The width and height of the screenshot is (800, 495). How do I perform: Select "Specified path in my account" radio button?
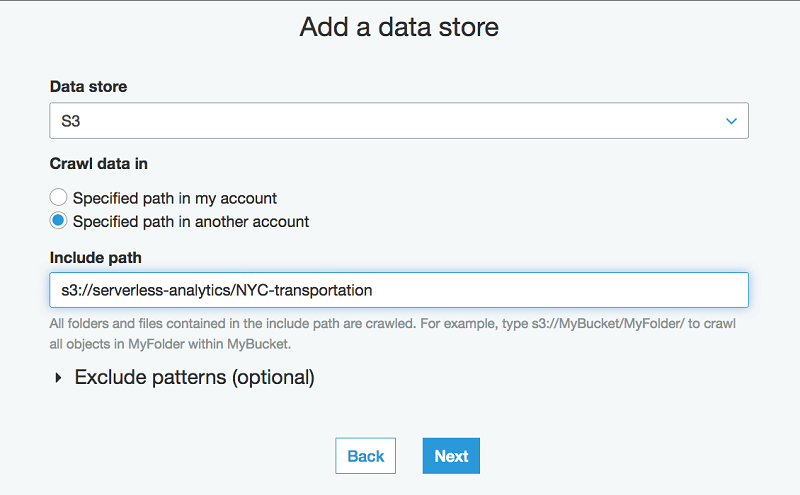[x=59, y=198]
